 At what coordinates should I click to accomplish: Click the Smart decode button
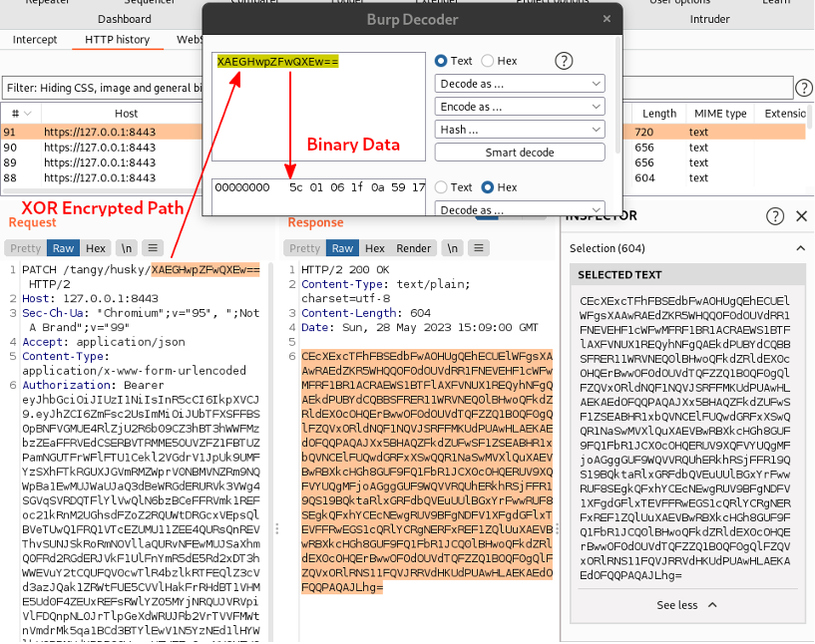520,153
